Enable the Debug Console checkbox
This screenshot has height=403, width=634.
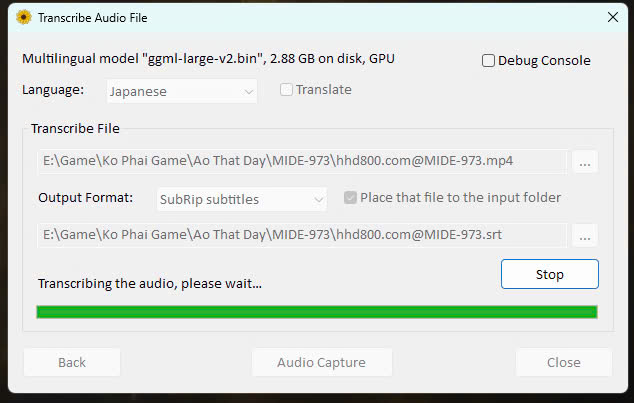(x=488, y=60)
